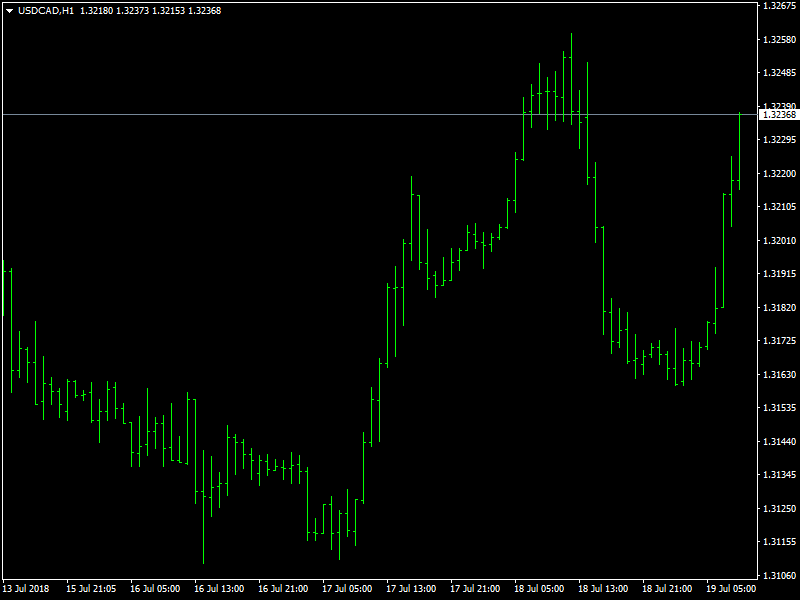Click time axis label 16 Jul 13:00
Screen dimensions: 800x600
(x=219, y=589)
